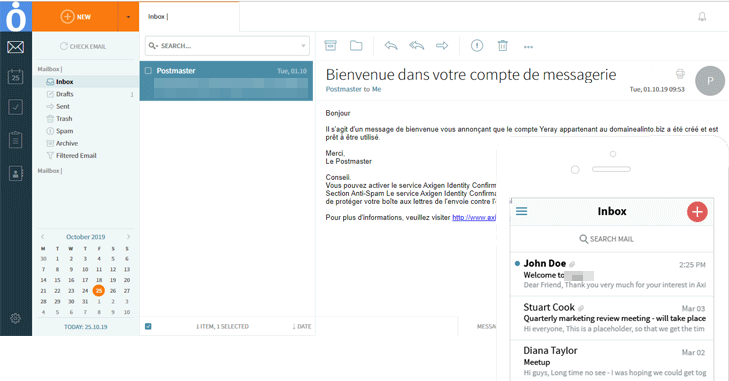The height and width of the screenshot is (381, 729).
Task: Compose a new email with the NEW button
Action: [x=75, y=16]
